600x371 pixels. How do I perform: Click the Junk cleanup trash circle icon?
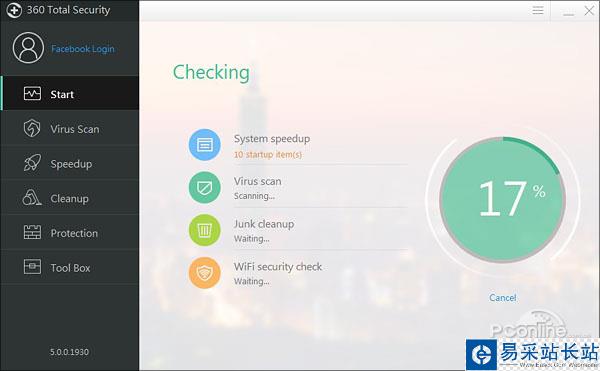(205, 230)
